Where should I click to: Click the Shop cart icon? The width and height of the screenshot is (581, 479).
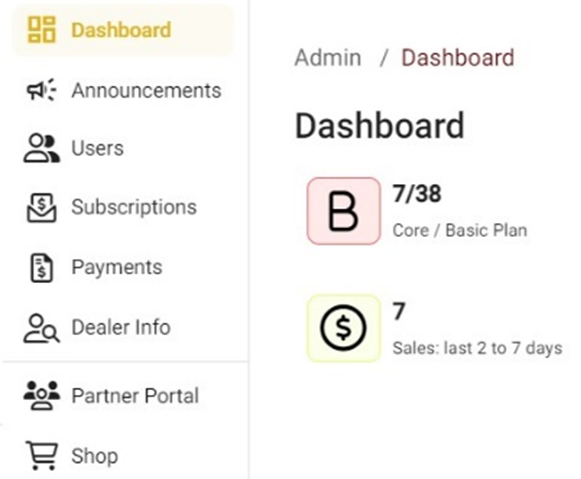point(42,455)
